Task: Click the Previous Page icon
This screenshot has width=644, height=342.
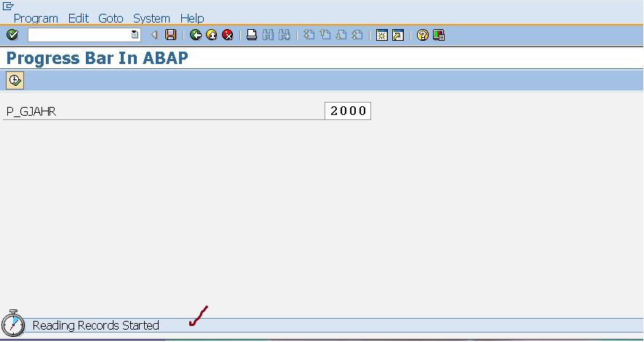Action: point(325,35)
